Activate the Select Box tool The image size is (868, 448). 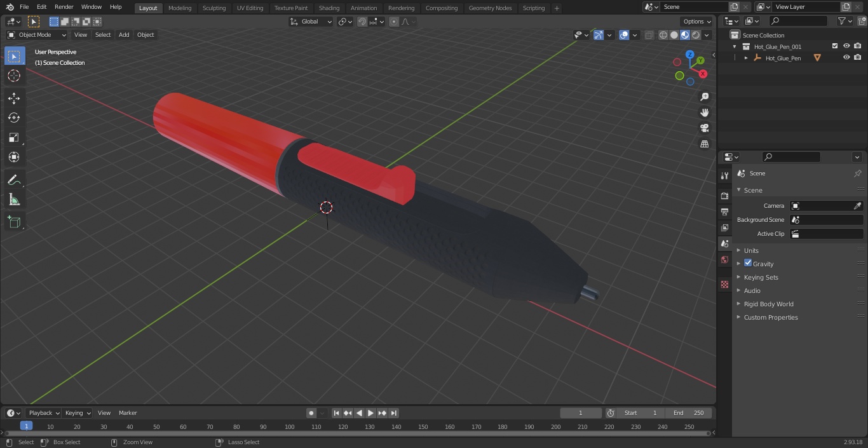click(14, 56)
